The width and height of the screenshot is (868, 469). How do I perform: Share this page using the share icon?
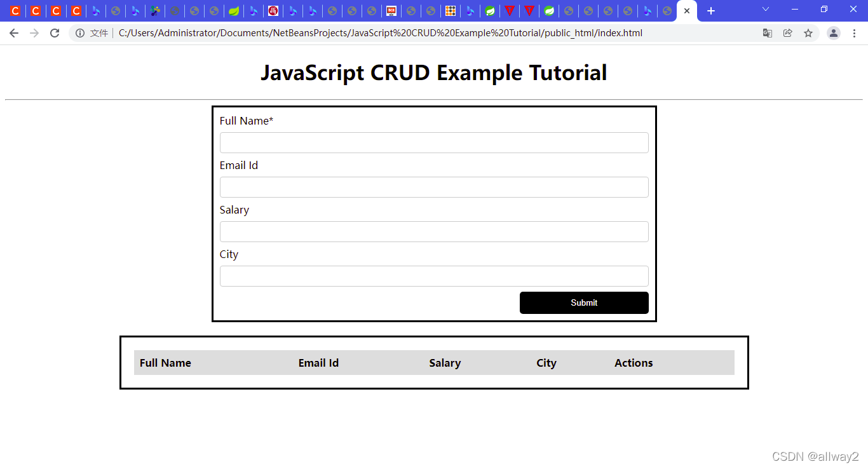pos(788,33)
